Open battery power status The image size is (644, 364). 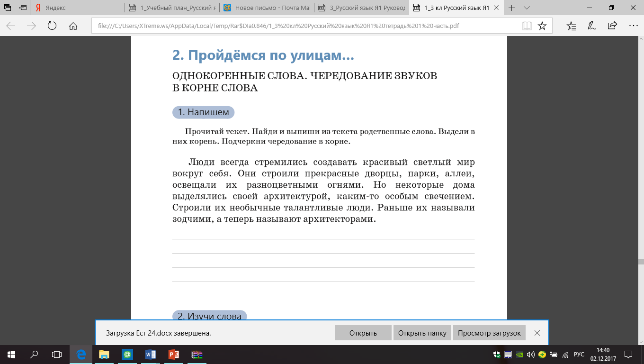[553, 354]
